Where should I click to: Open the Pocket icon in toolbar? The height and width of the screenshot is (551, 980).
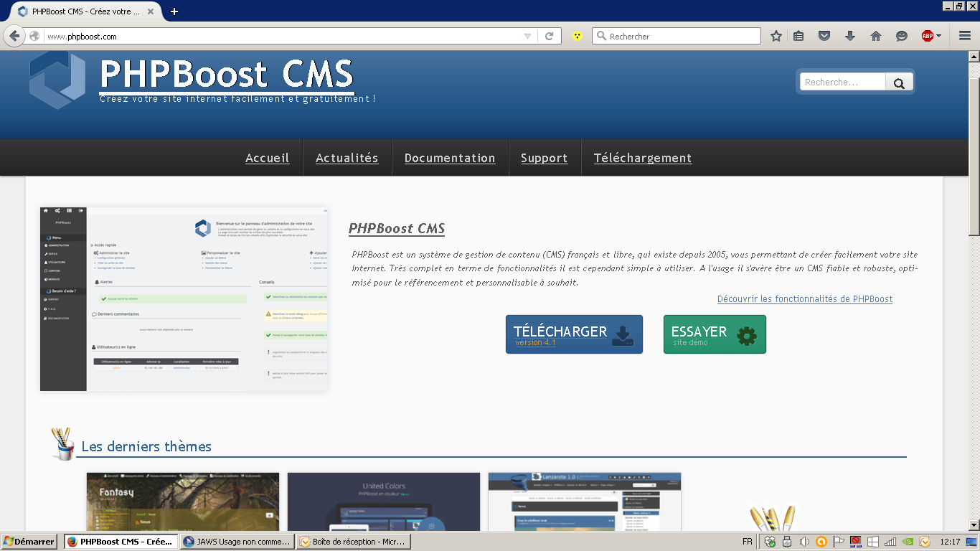tap(824, 36)
